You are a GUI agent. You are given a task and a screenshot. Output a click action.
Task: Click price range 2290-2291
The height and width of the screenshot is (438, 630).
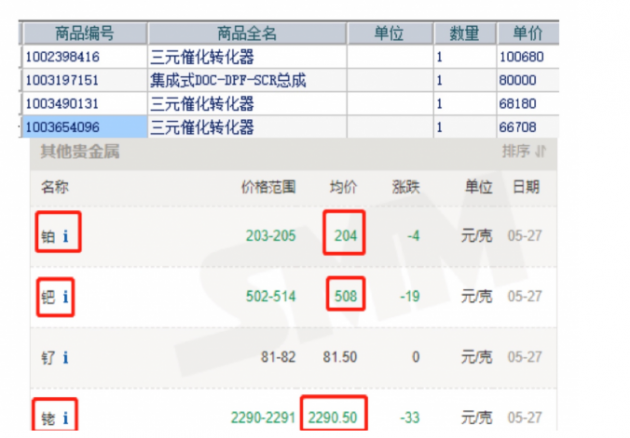(x=263, y=418)
